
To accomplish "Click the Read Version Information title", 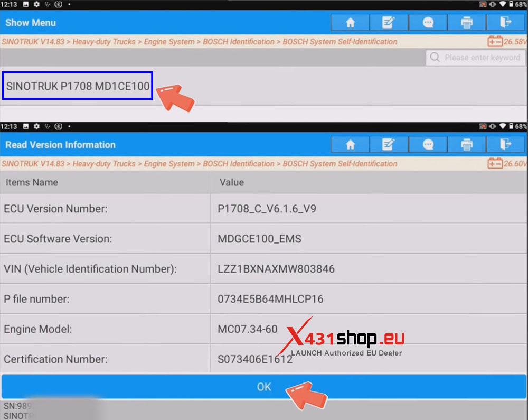I will (x=61, y=145).
